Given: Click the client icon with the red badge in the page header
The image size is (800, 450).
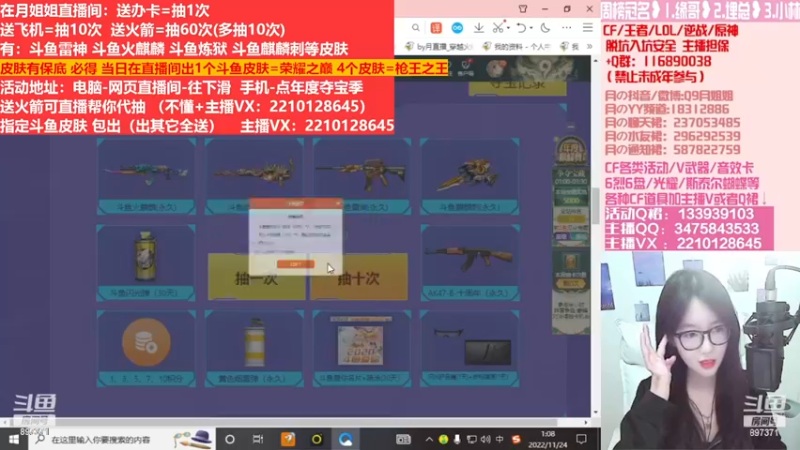Looking at the screenshot, I should click(466, 67).
